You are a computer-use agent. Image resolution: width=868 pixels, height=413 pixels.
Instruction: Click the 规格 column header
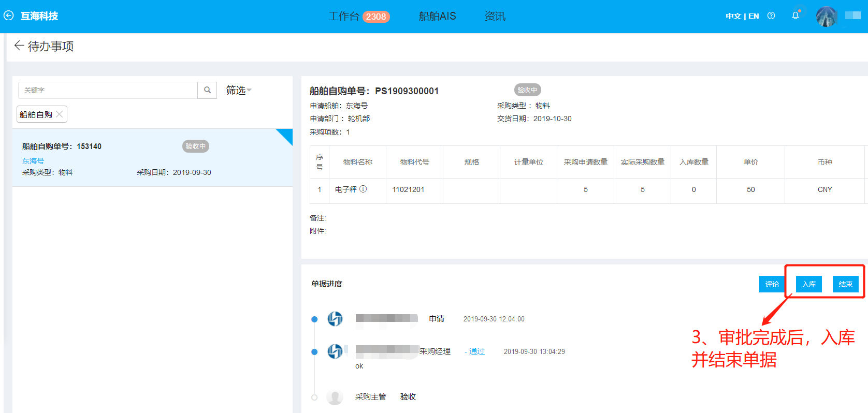[x=472, y=162]
